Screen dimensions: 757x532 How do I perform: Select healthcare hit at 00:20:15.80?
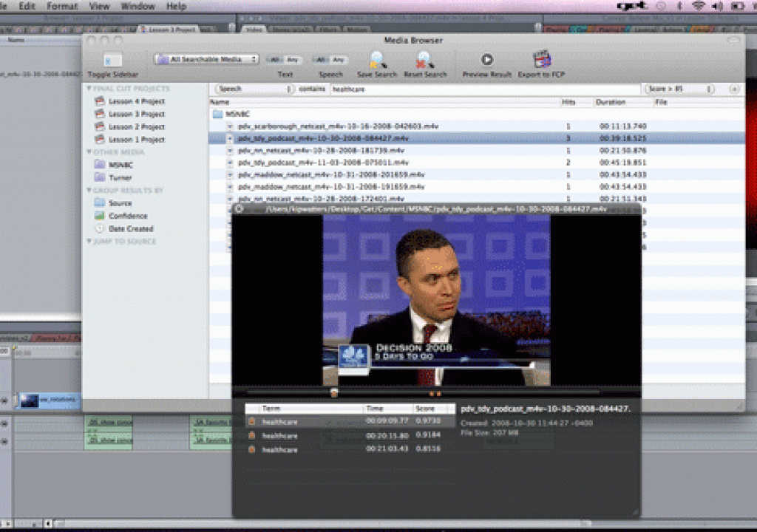(x=350, y=435)
